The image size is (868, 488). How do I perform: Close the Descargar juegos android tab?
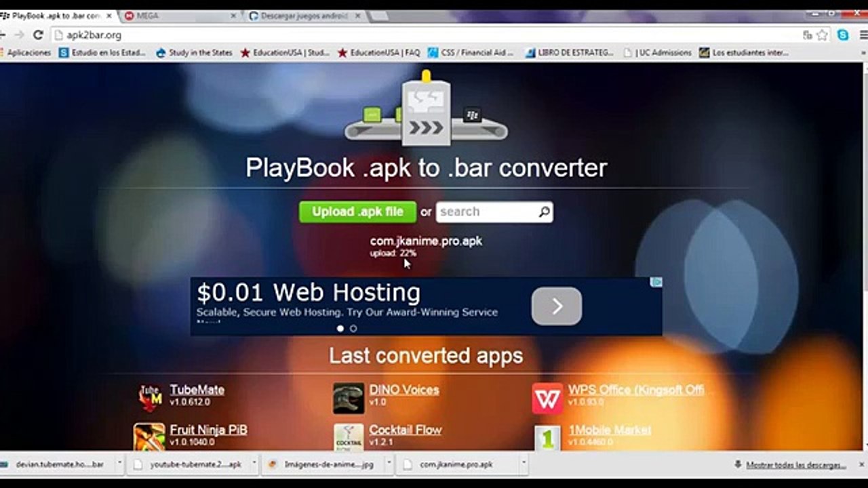[x=359, y=16]
